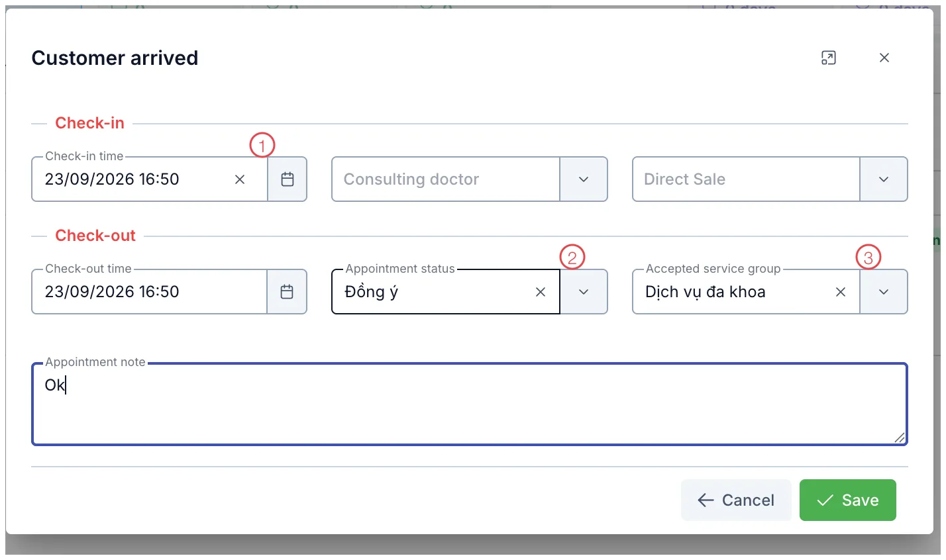
Task: Save the customer arrival details
Action: (x=848, y=500)
